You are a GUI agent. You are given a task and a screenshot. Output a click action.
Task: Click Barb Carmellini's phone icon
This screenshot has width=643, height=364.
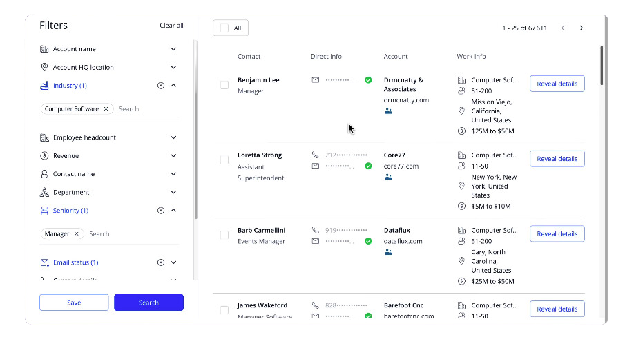(x=316, y=230)
